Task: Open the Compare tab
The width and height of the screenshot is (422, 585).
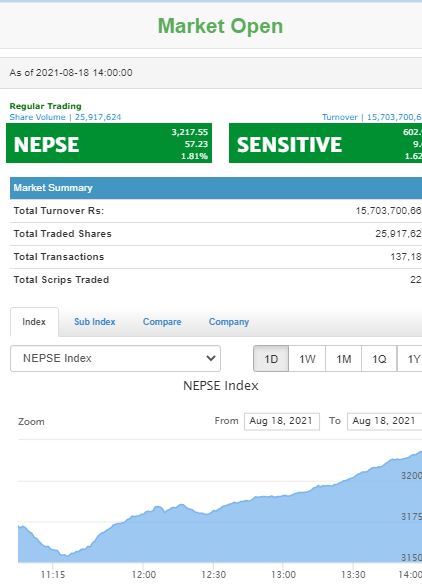Action: (x=162, y=322)
